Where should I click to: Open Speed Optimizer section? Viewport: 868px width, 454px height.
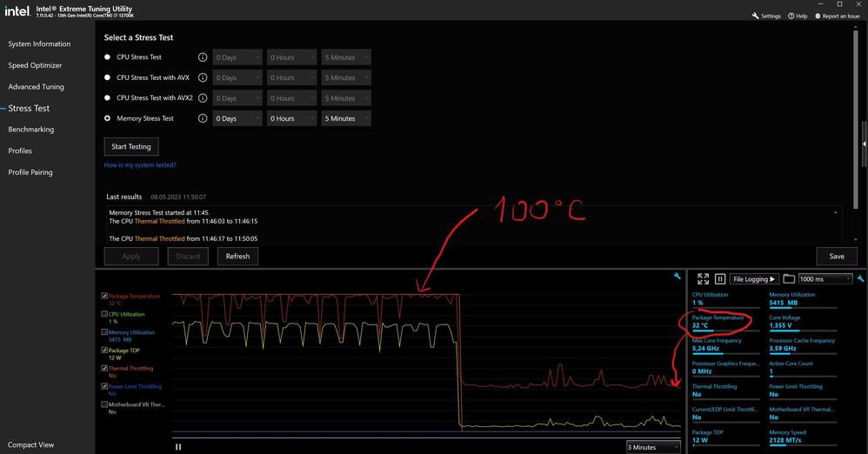click(35, 65)
